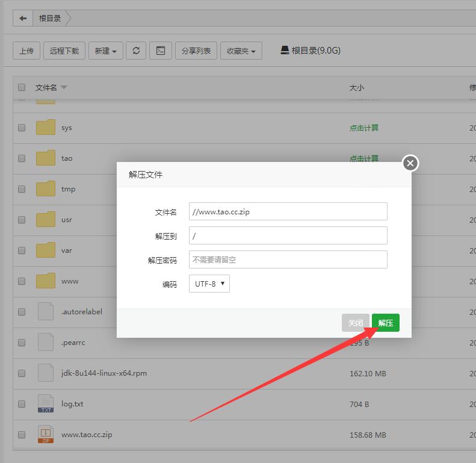Click the back arrow navigation icon
476x463 pixels.
pos(23,18)
